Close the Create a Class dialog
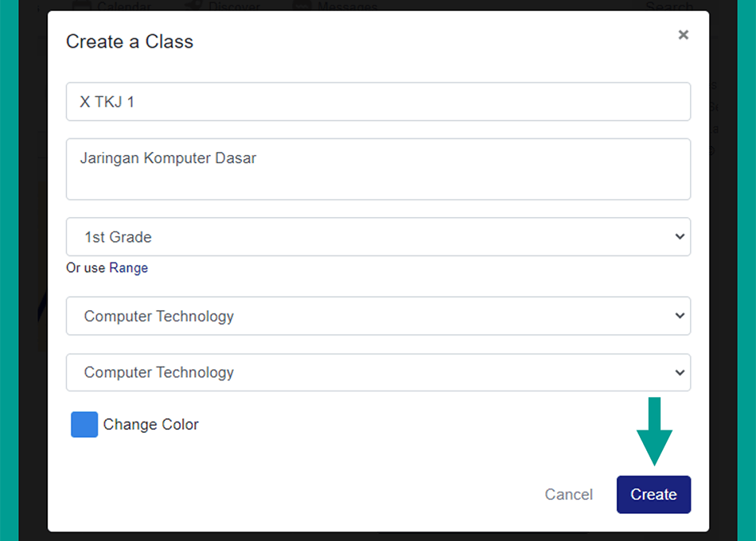 (683, 35)
